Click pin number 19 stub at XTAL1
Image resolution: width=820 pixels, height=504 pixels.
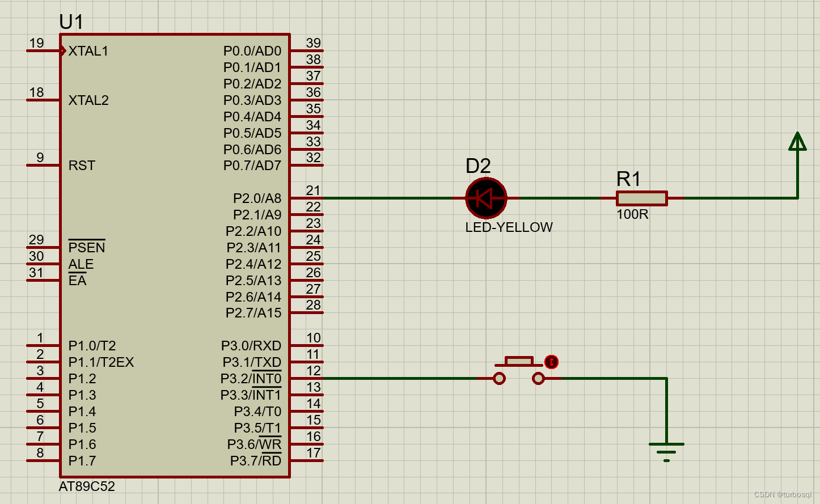click(43, 51)
